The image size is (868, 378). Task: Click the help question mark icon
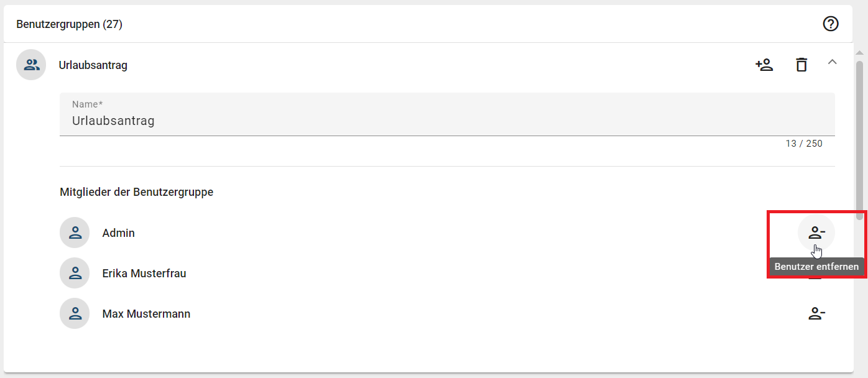tap(831, 24)
